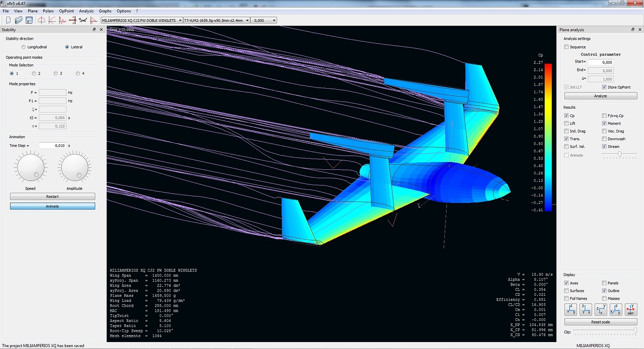The image size is (644, 349).
Task: Enable the Foil Names display checkbox
Action: pyautogui.click(x=567, y=298)
